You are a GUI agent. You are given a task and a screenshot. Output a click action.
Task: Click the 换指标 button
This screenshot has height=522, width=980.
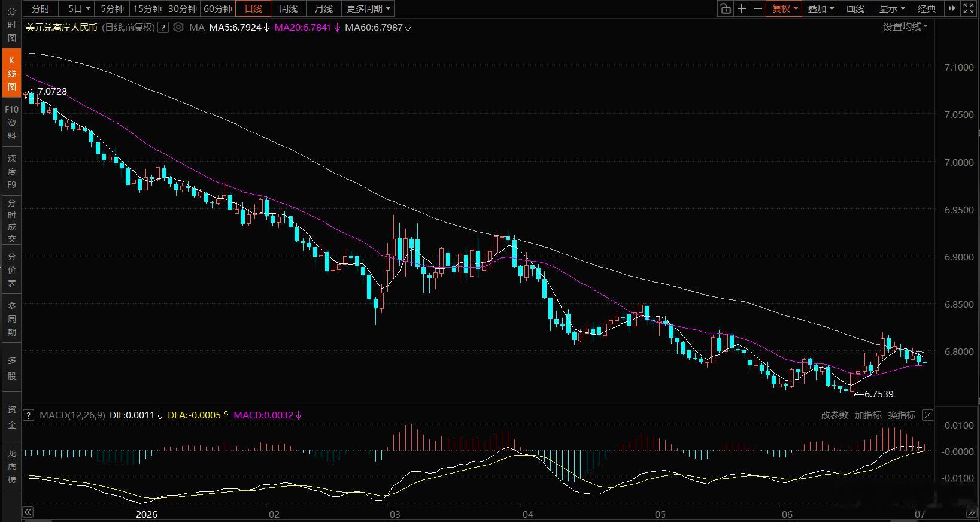coord(902,415)
